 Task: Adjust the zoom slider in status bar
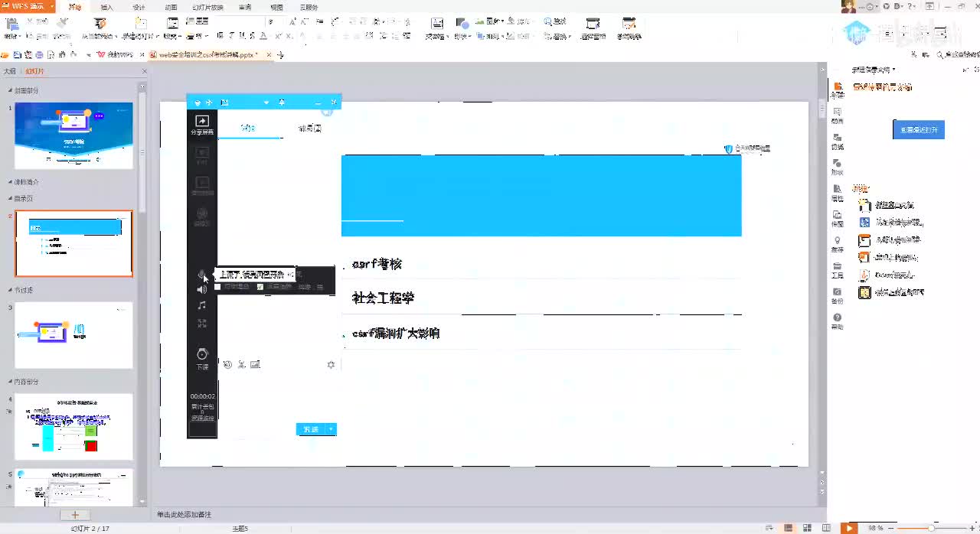pyautogui.click(x=931, y=528)
